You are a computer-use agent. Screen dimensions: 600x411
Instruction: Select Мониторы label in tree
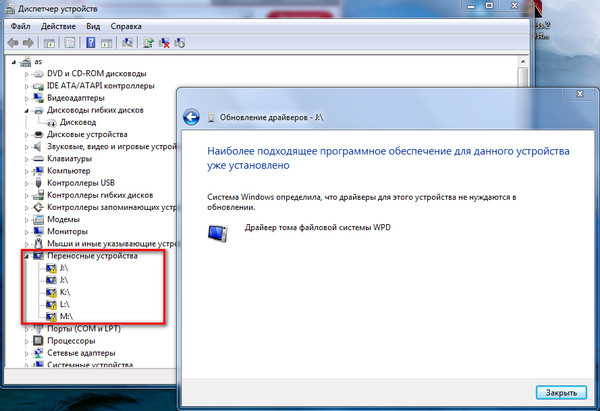tap(67, 232)
